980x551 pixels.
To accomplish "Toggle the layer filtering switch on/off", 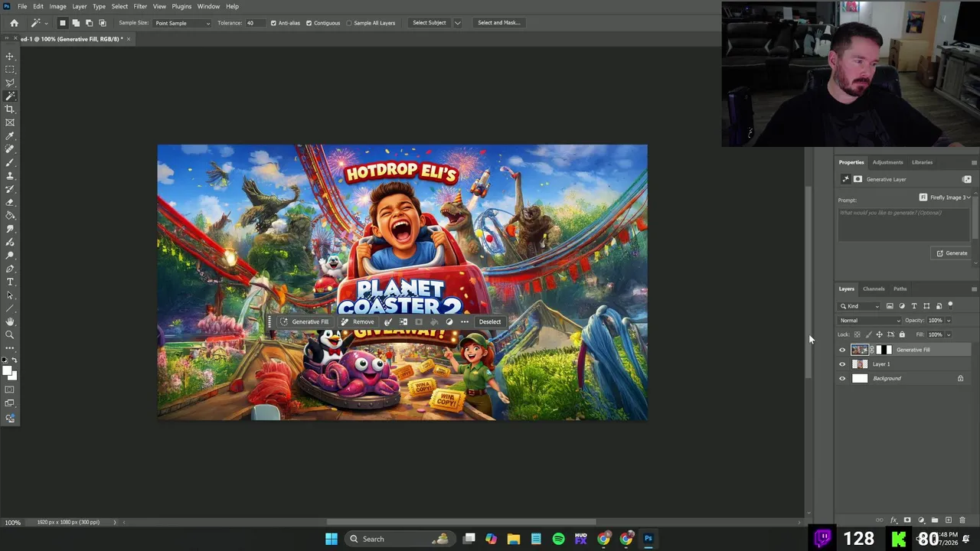I will 950,305.
